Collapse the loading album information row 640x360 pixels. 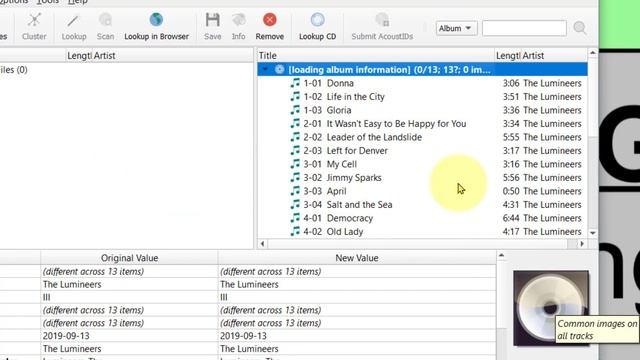click(x=266, y=69)
